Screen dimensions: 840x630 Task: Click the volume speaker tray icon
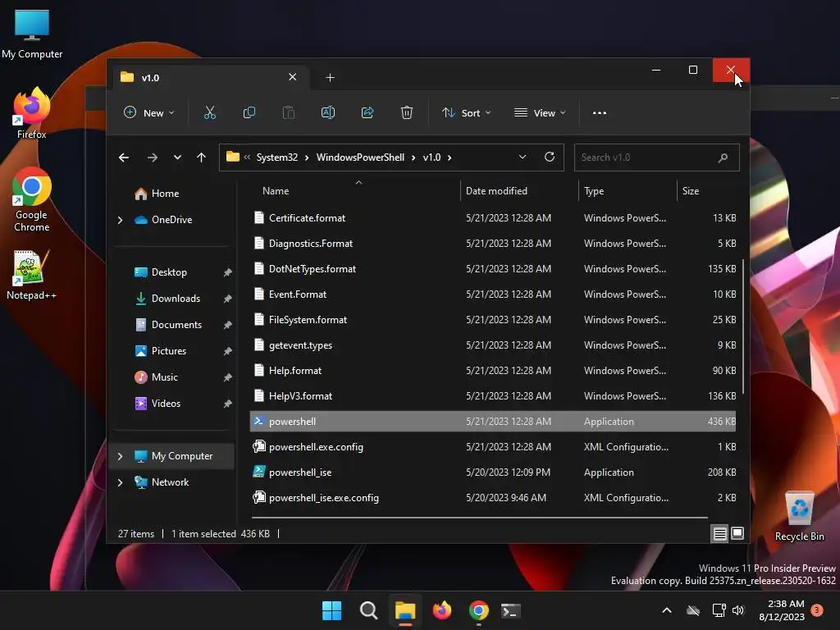(738, 610)
